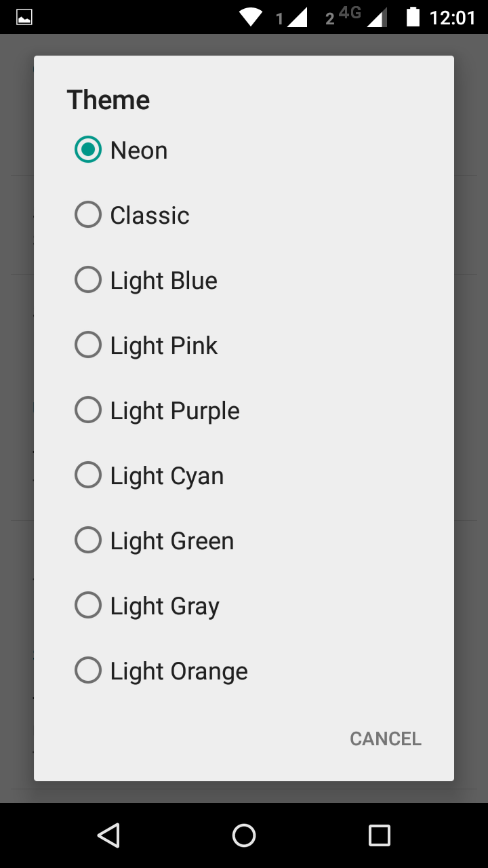The image size is (488, 868).
Task: Open recent apps square icon
Action: click(380, 835)
